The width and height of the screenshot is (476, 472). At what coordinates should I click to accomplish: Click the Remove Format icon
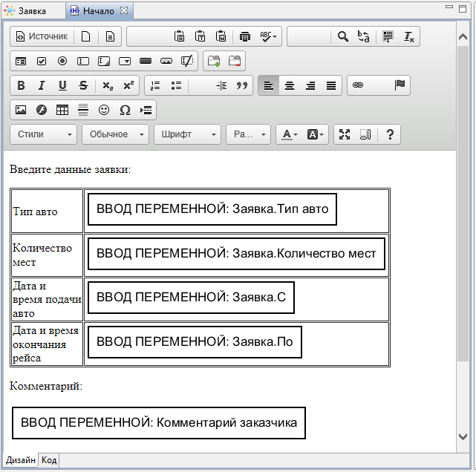tap(408, 36)
